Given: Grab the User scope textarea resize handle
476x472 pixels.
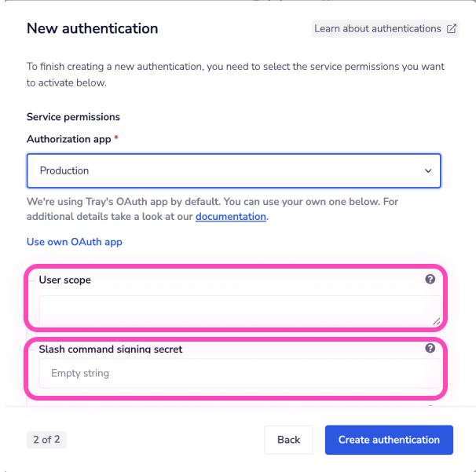Looking at the screenshot, I should 436,321.
